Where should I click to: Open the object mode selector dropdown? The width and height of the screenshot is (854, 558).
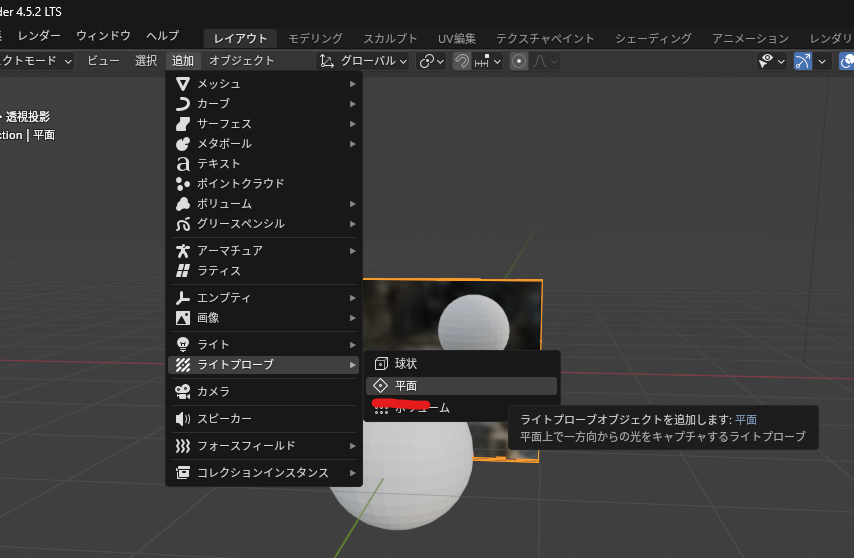point(38,61)
